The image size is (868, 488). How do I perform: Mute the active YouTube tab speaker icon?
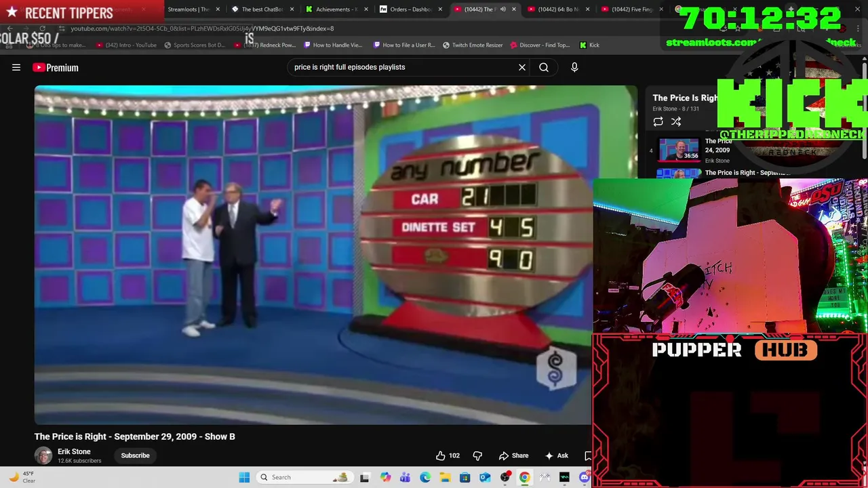click(x=502, y=9)
